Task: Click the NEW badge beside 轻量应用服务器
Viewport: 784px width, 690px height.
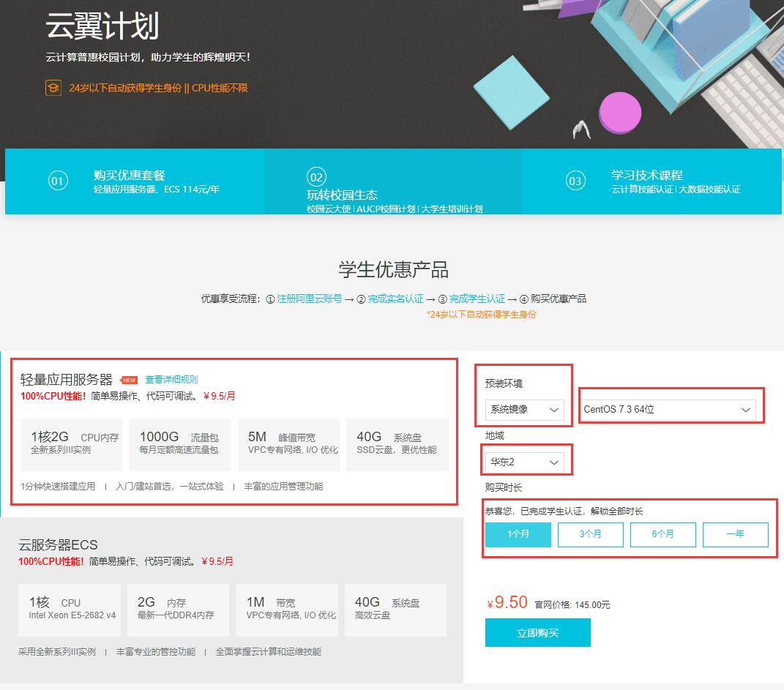Action: (x=129, y=380)
